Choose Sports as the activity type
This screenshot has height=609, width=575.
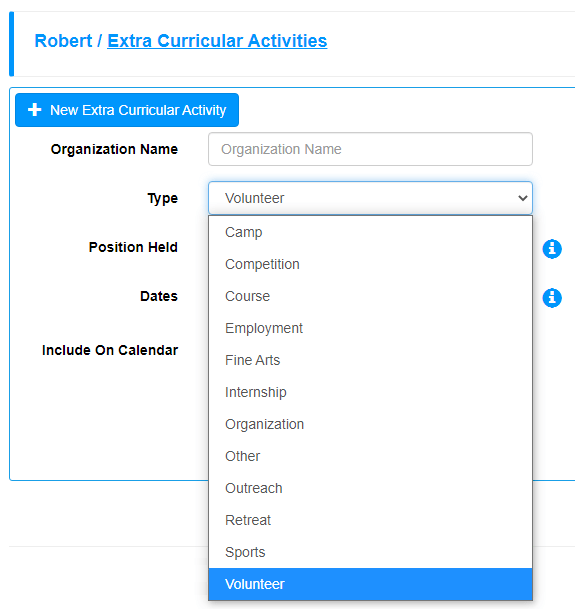[x=370, y=552]
